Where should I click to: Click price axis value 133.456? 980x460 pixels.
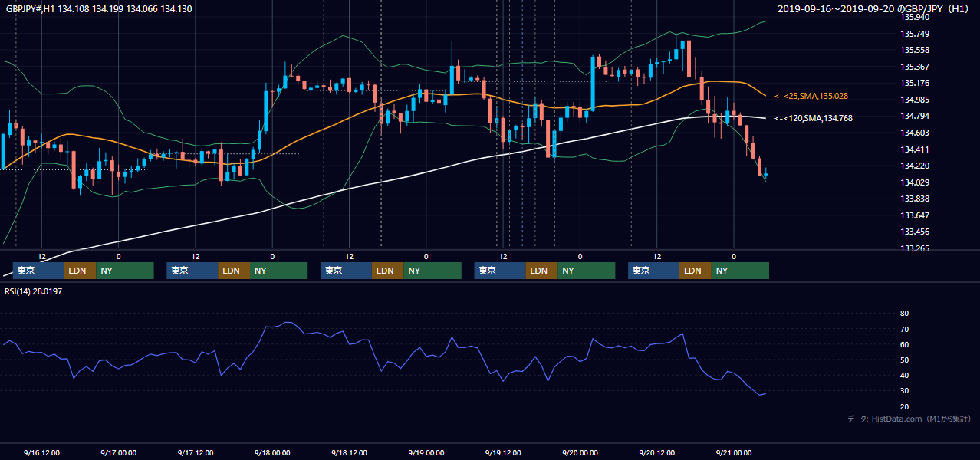coord(915,232)
